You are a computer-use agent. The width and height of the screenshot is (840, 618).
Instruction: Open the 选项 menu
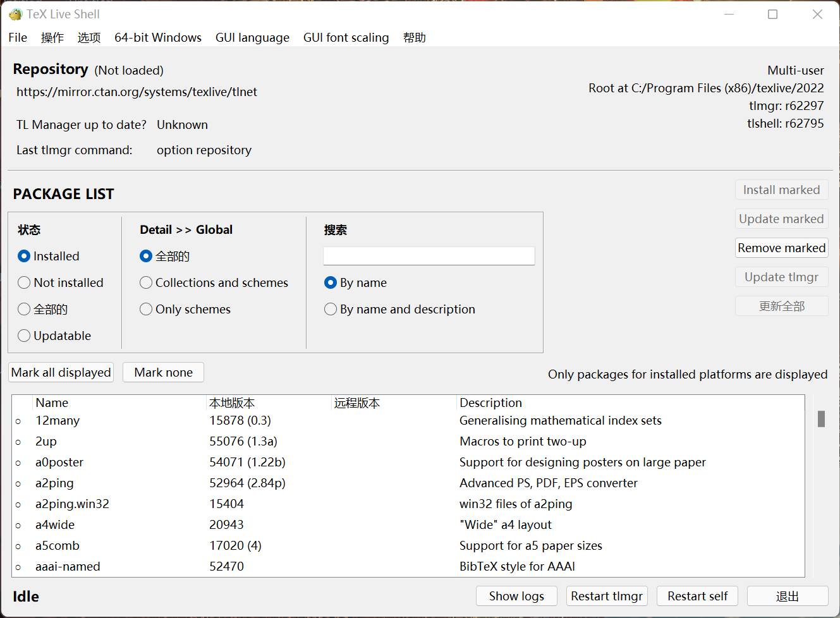pyautogui.click(x=89, y=37)
